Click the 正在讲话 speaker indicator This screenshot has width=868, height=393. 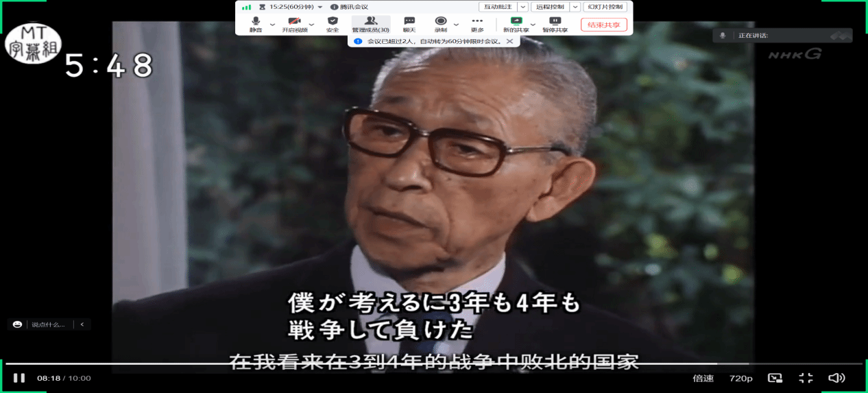point(782,36)
